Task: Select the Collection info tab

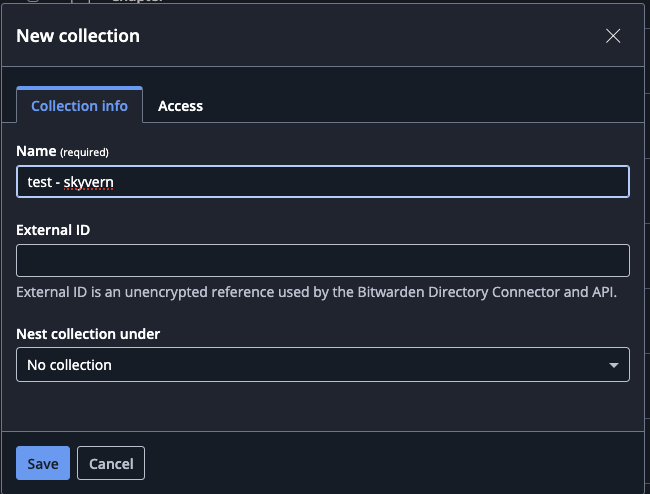Action: coord(79,105)
